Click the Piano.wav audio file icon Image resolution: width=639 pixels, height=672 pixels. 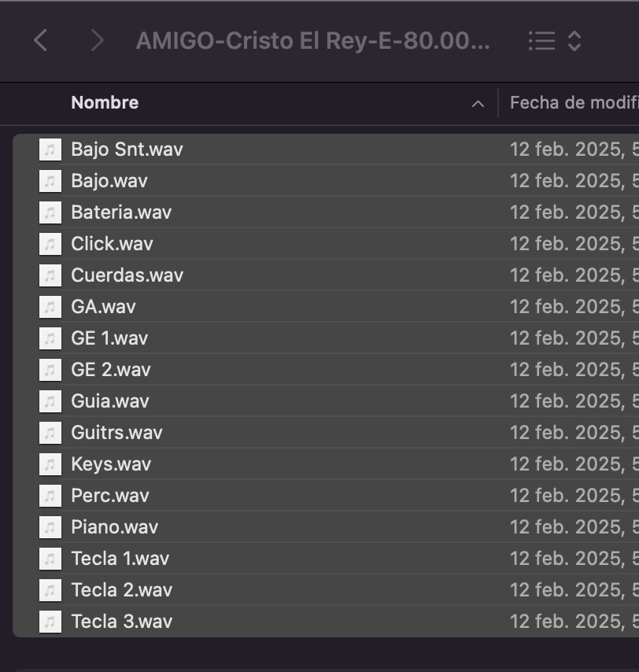pyautogui.click(x=50, y=527)
